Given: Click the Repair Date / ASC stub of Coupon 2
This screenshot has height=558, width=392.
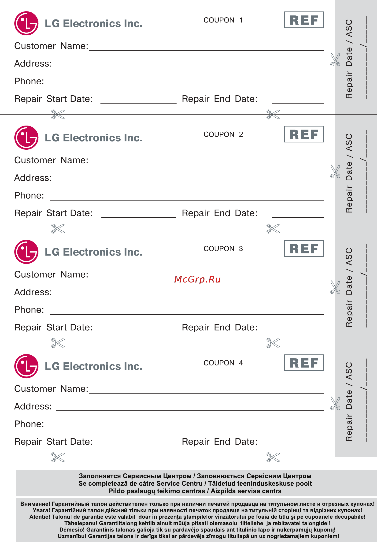Looking at the screenshot, I should pos(356,171).
